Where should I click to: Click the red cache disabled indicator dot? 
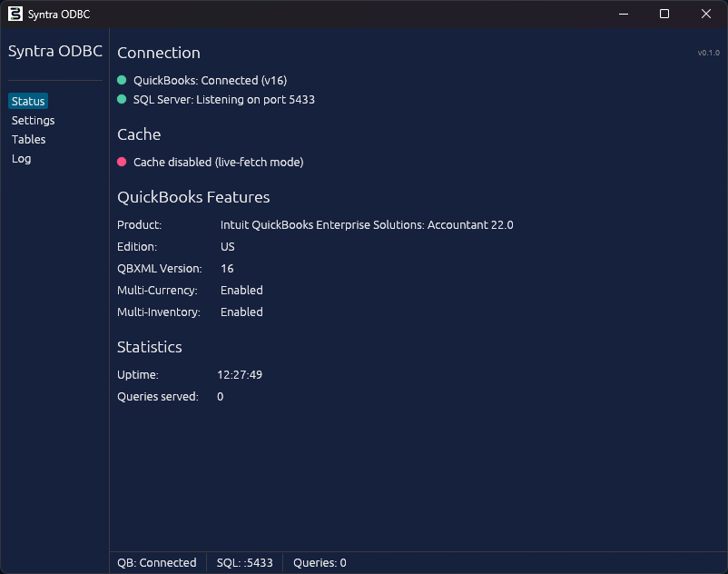click(121, 162)
